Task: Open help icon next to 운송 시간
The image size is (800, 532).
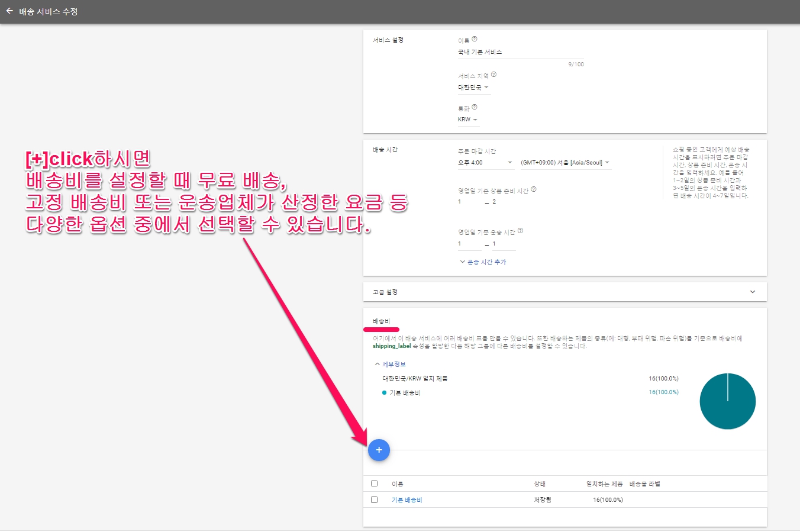Action: (520, 231)
